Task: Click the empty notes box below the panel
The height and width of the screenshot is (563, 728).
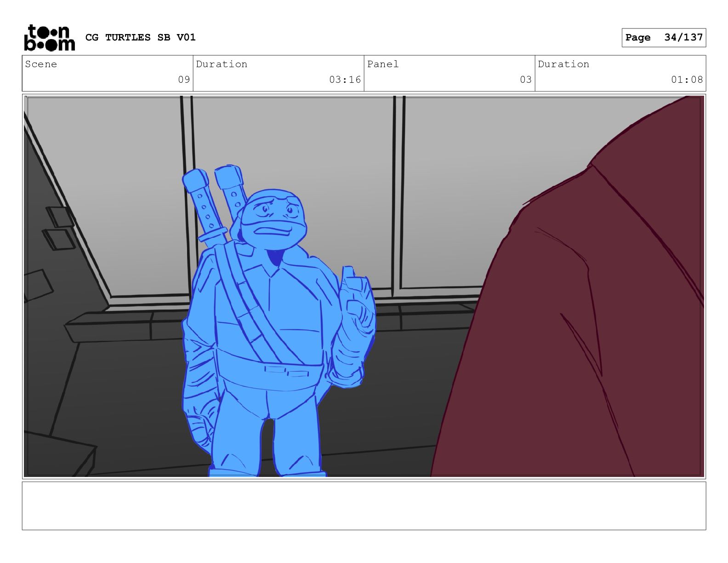Action: [364, 506]
